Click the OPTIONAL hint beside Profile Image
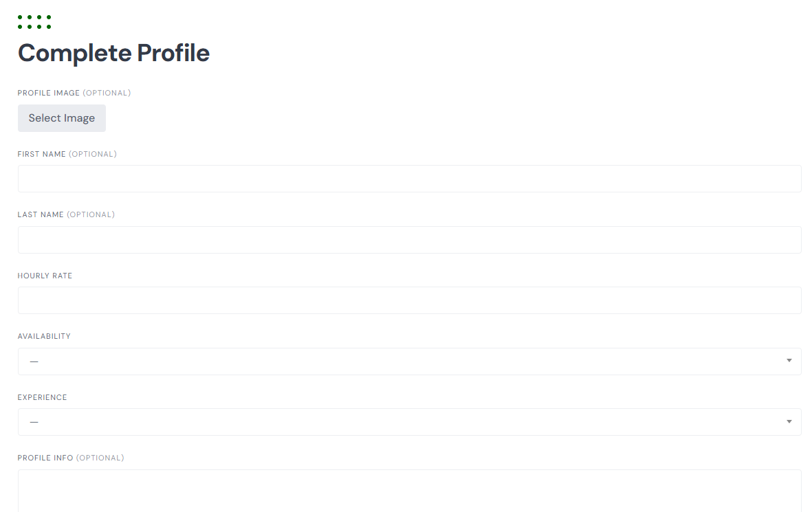This screenshot has height=512, width=812. (107, 93)
